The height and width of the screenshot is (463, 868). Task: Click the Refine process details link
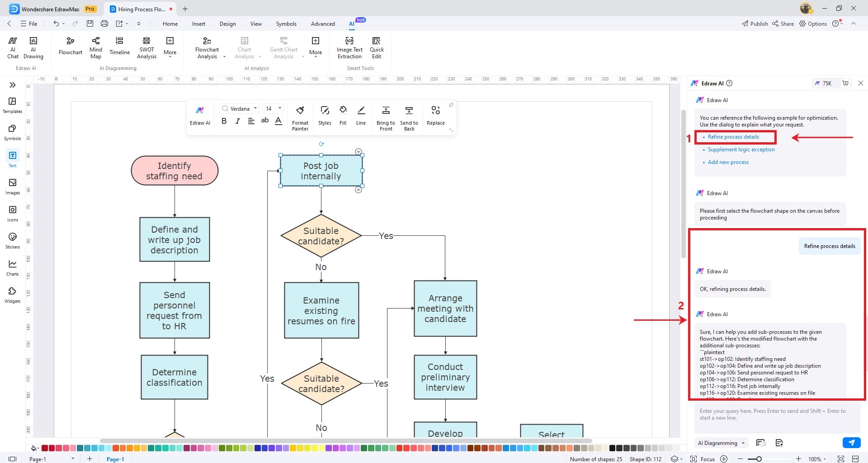click(733, 137)
